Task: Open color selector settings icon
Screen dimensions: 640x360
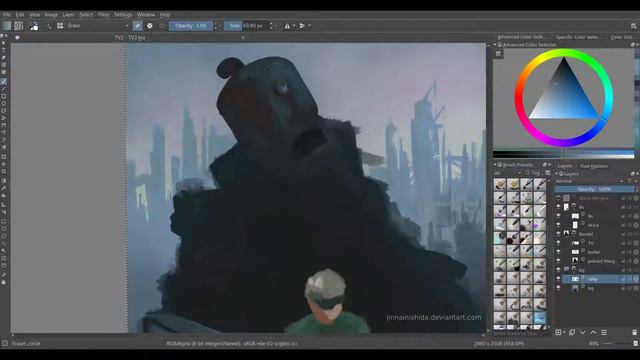Action: 498,53
